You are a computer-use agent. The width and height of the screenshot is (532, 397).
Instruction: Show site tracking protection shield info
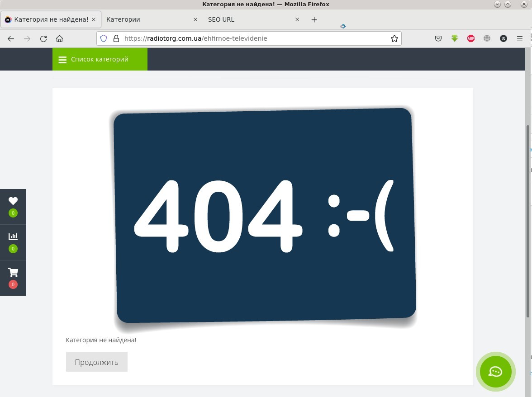coord(104,38)
